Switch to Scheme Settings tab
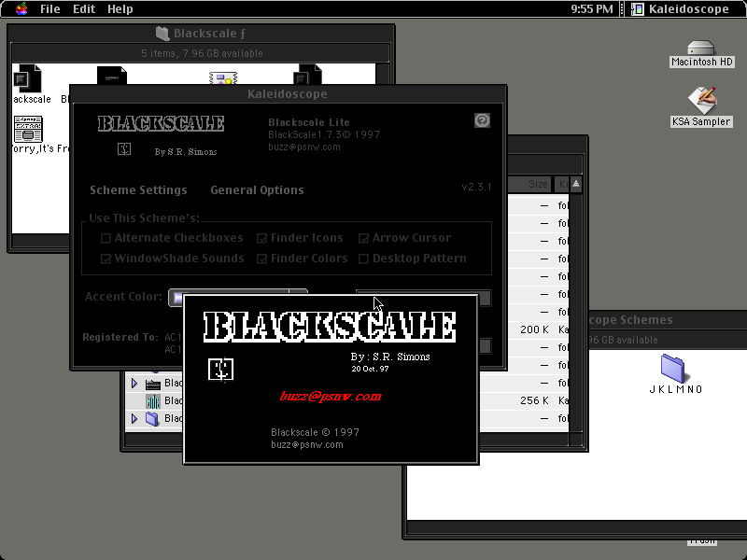 138,190
